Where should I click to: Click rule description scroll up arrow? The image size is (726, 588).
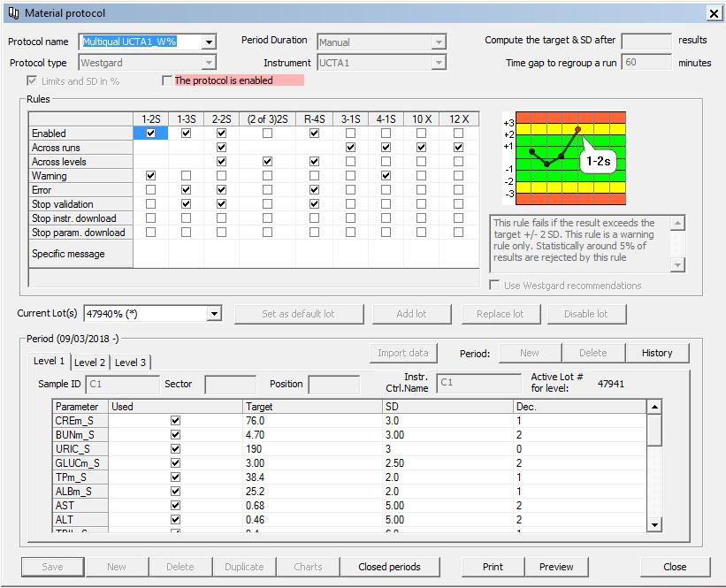[x=677, y=223]
